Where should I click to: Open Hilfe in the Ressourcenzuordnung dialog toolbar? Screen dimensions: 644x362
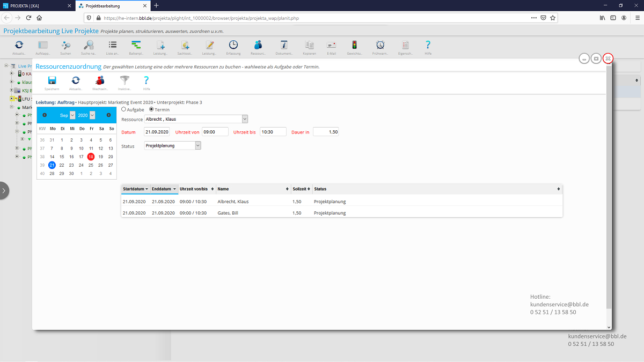tap(147, 80)
